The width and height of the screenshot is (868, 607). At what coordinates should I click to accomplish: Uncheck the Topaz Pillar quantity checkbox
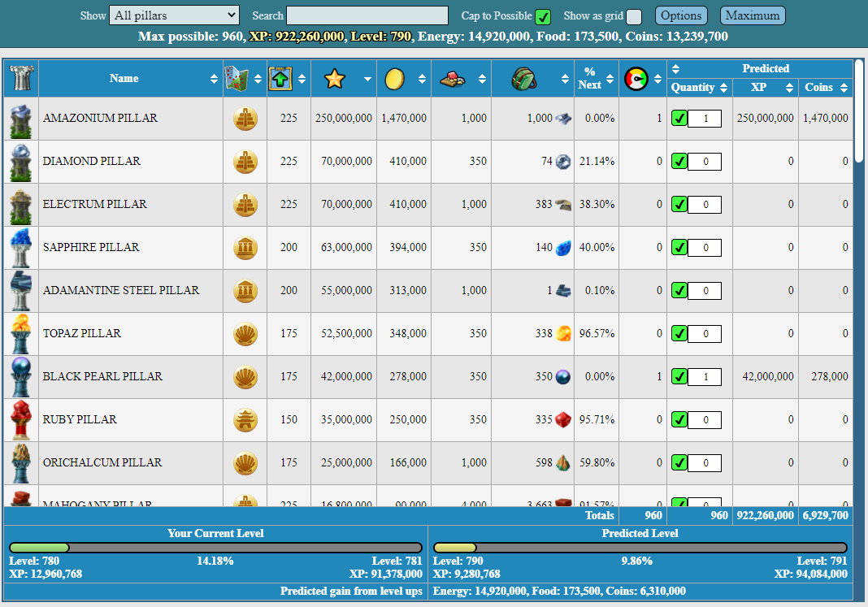click(679, 334)
